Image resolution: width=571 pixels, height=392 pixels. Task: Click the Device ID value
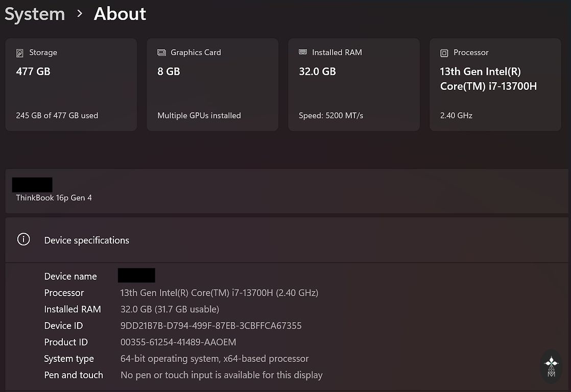[x=210, y=326]
